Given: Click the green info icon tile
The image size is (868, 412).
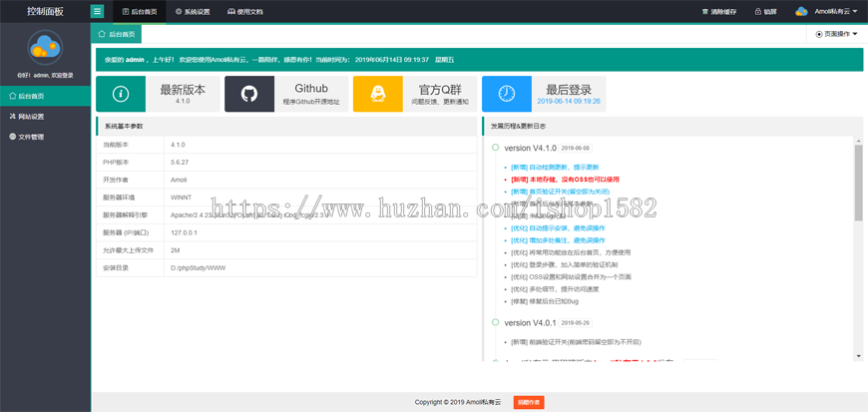Looking at the screenshot, I should click(x=121, y=94).
